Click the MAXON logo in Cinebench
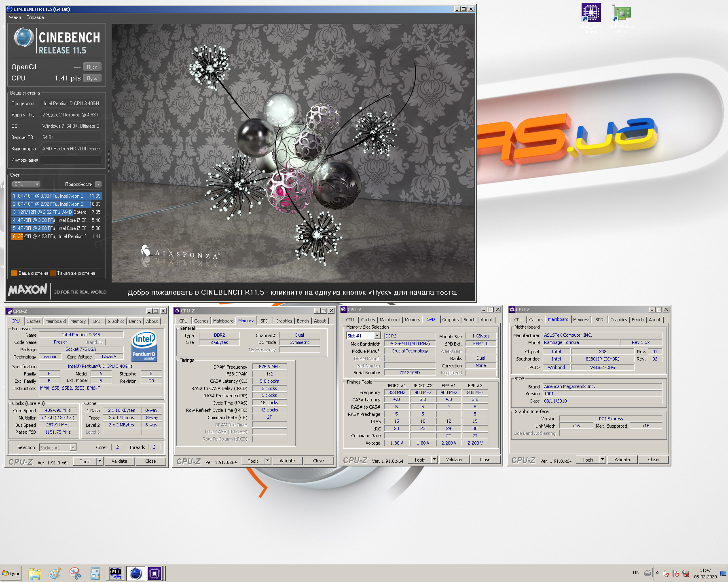 tap(28, 290)
